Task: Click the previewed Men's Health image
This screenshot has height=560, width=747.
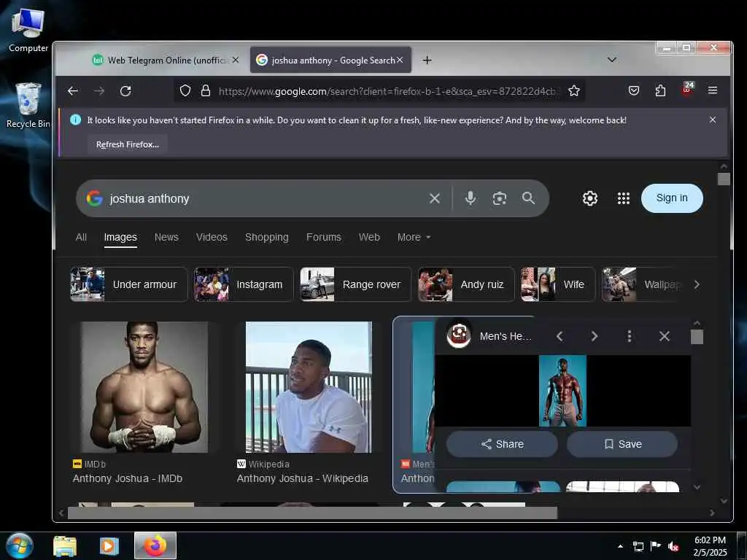Action: point(562,391)
